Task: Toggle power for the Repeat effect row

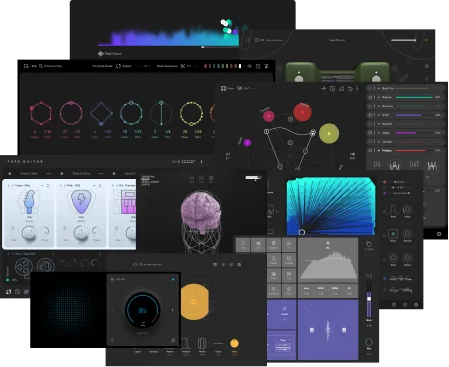Action: pos(370,97)
